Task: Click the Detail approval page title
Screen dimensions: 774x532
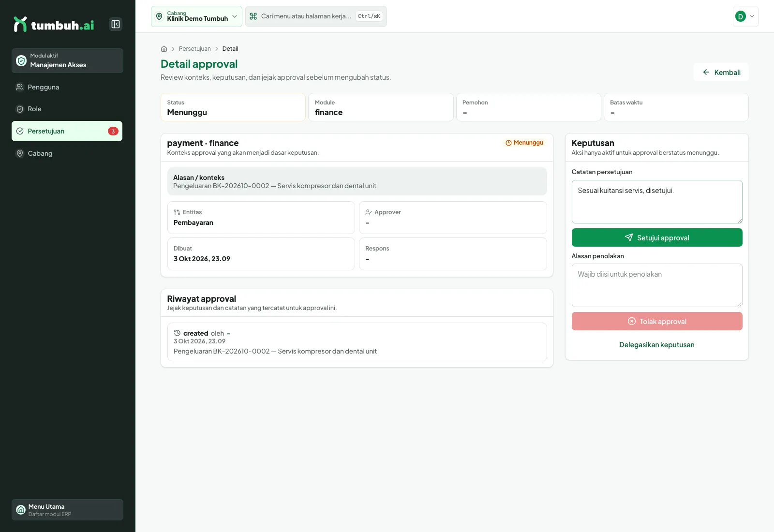Action: click(199, 64)
